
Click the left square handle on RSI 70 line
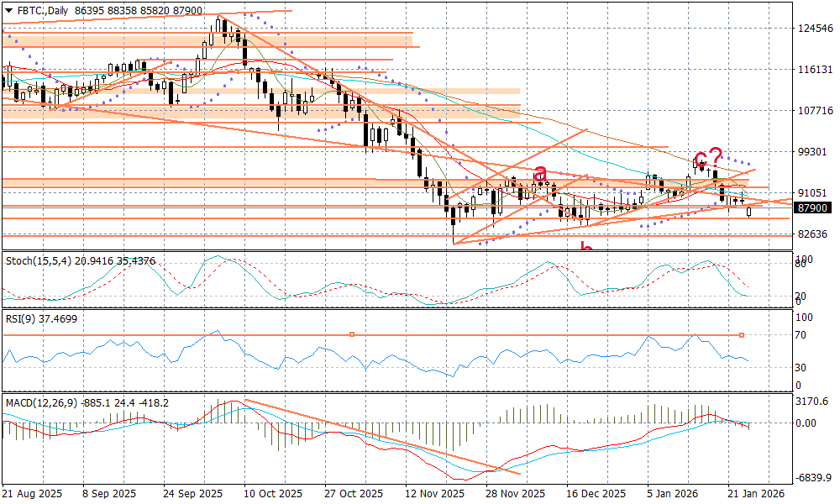pos(352,334)
